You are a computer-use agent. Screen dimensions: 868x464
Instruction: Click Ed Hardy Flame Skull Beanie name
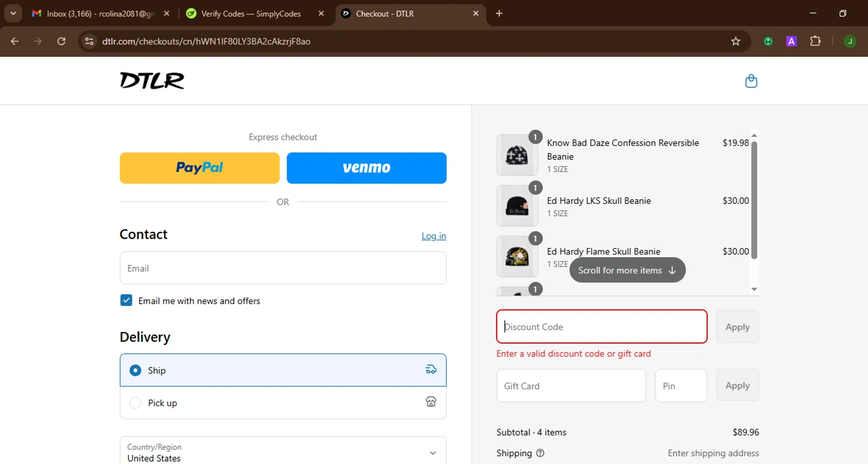pyautogui.click(x=604, y=251)
